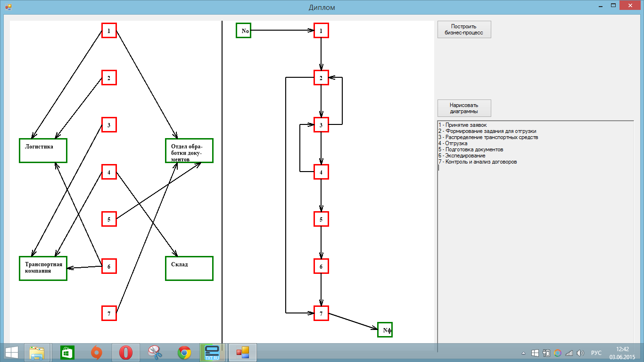This screenshot has height=362, width=644.
Task: Select red node 7 in left diagram
Action: [109, 313]
